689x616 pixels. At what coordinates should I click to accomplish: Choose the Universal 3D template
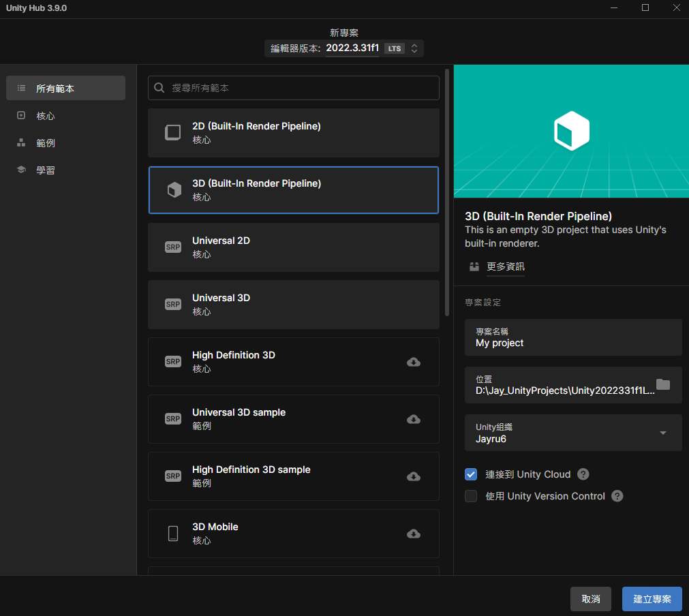294,305
